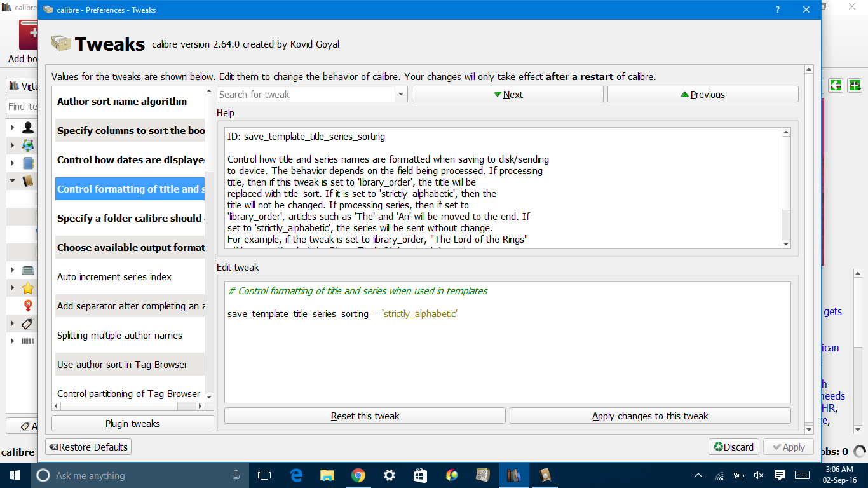Expand the Tags node arrow in the Tag Browser
Screen dimensions: 868x488
12,323
